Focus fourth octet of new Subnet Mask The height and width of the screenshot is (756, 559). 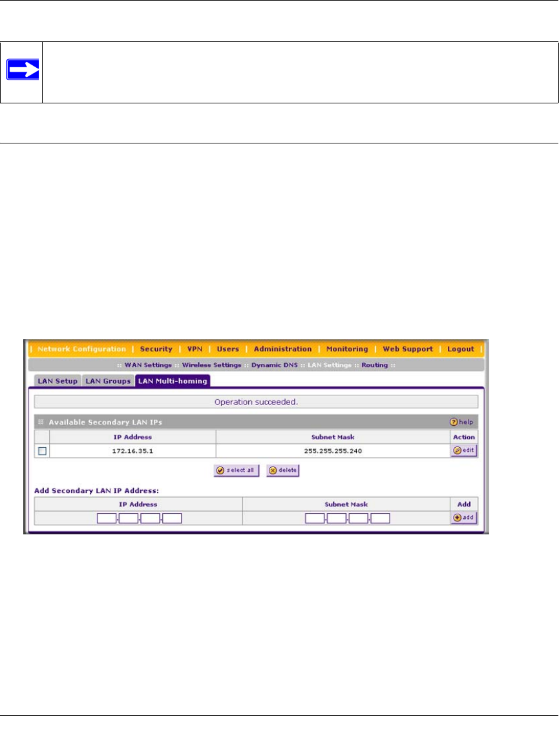pos(380,518)
